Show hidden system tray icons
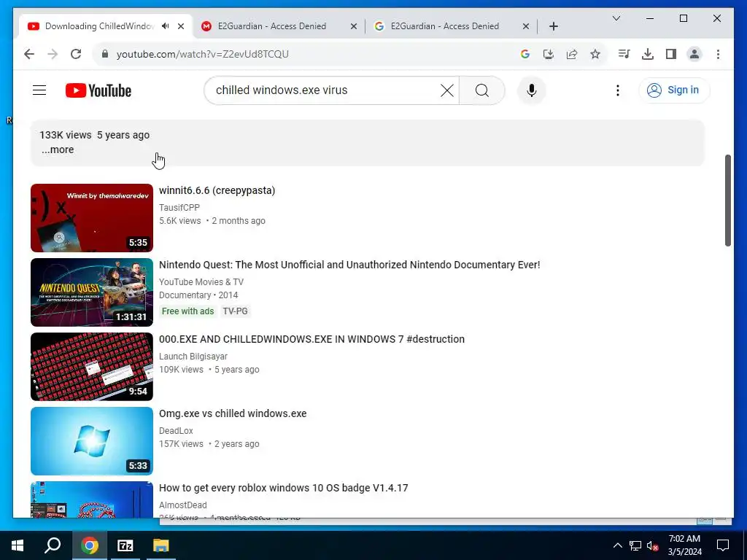 [617, 545]
